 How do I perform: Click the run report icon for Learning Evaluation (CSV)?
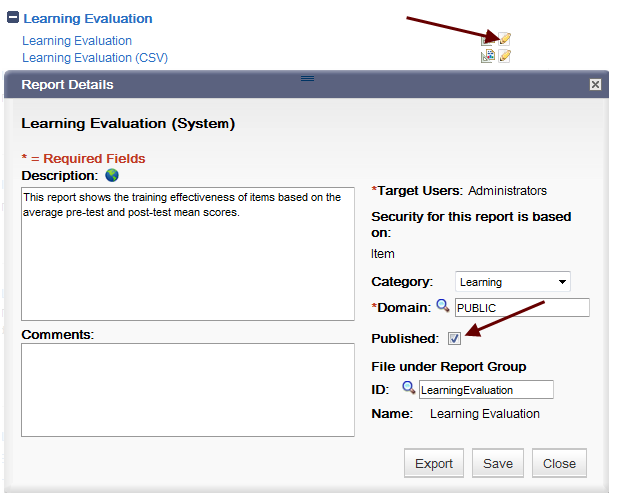(488, 56)
